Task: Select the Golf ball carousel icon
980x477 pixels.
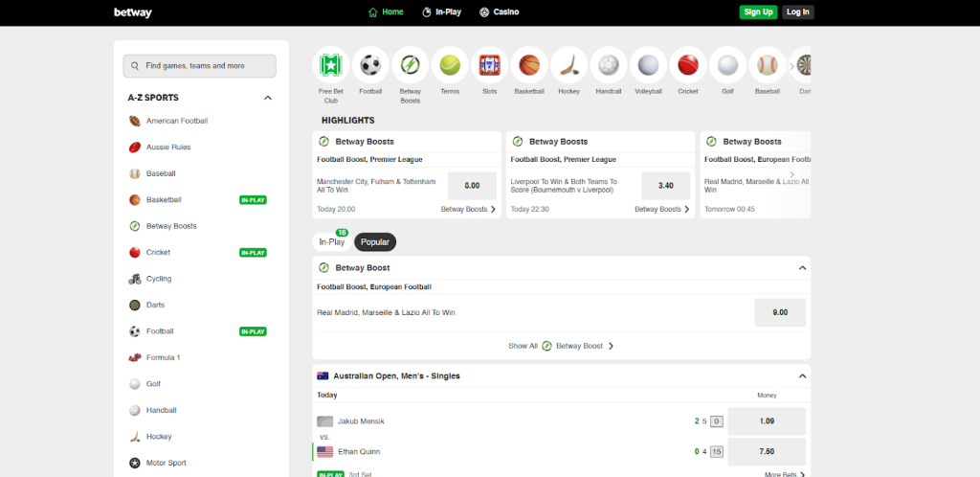Action: [727, 65]
